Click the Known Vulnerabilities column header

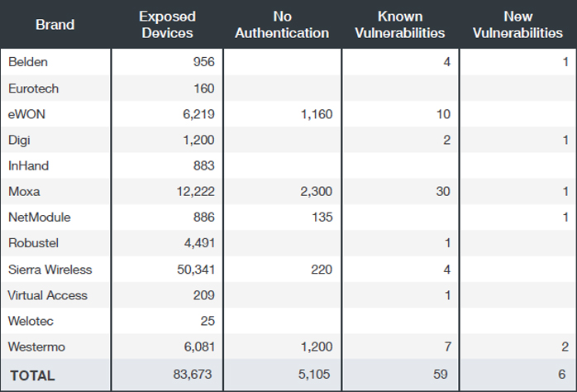point(399,25)
